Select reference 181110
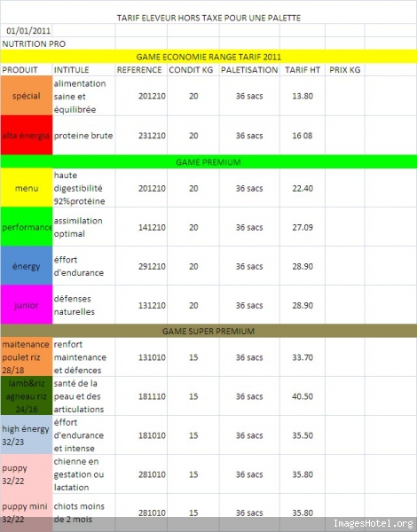Viewport: 417px width, 532px height. coord(152,396)
